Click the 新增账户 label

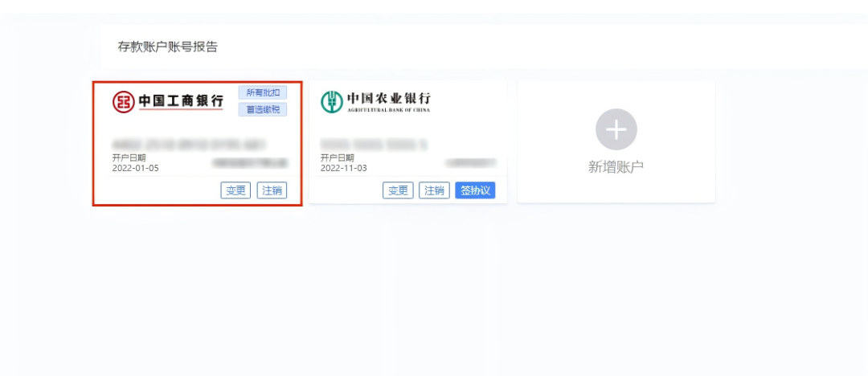616,166
